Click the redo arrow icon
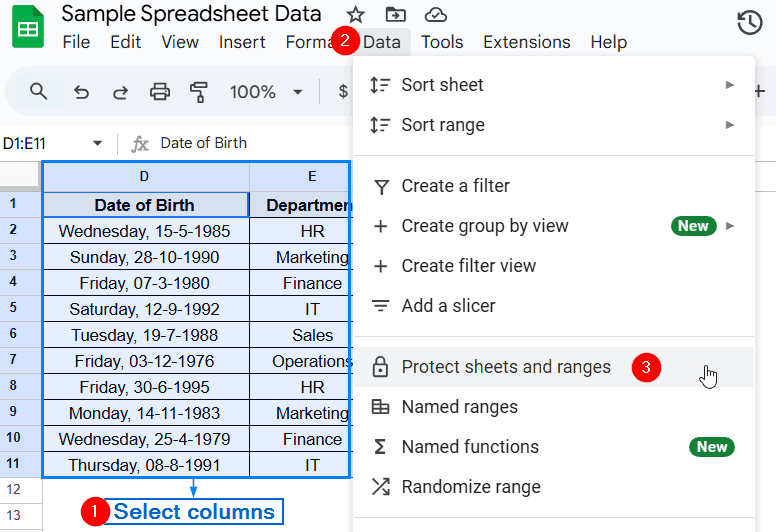 (x=120, y=92)
